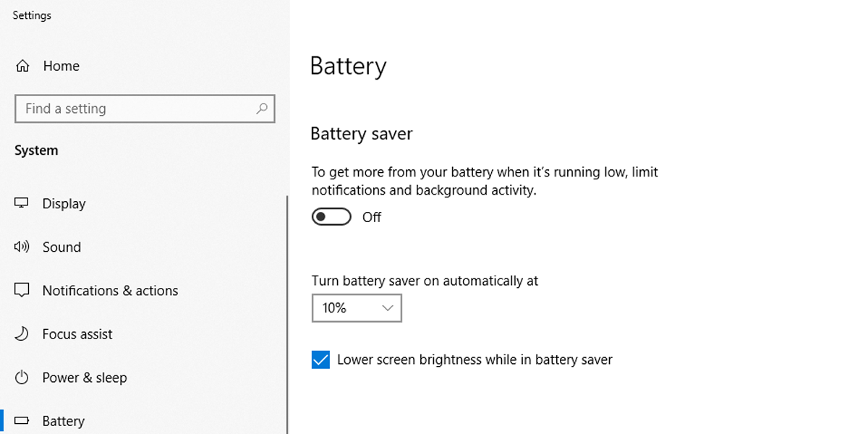Image resolution: width=868 pixels, height=434 pixels.
Task: Click the Power & sleep icon
Action: click(22, 378)
